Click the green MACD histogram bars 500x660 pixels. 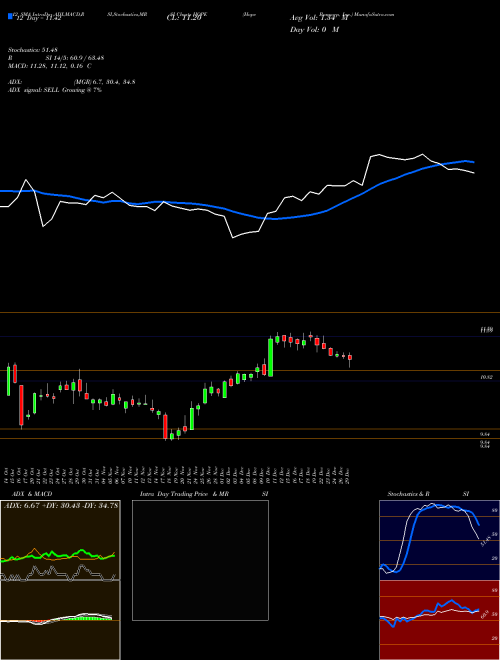click(x=88, y=618)
